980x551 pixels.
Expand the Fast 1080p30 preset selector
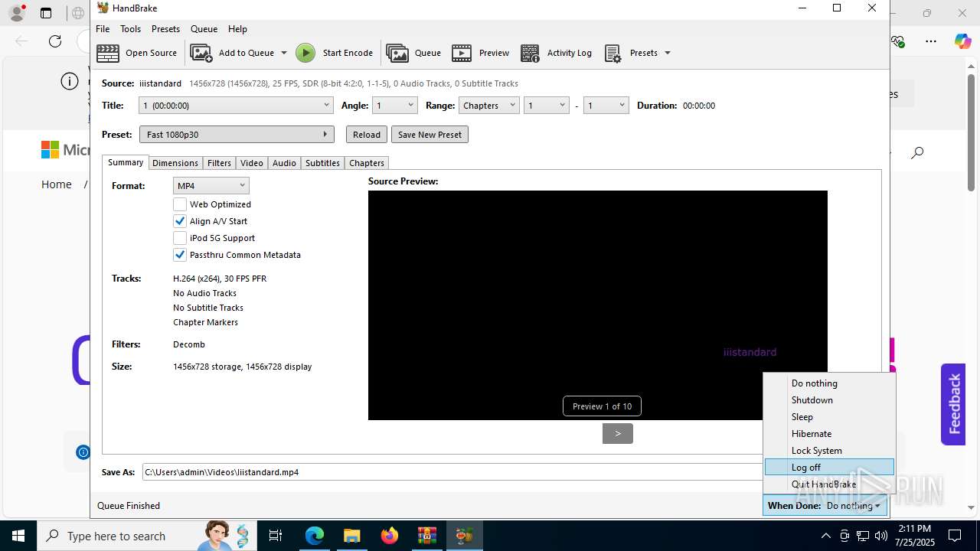[237, 135]
